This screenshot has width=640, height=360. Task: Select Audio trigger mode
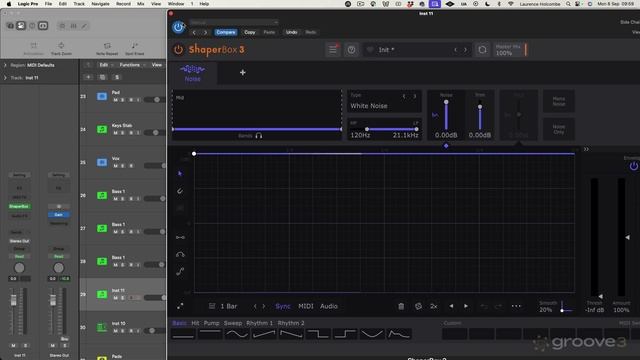pyautogui.click(x=329, y=306)
